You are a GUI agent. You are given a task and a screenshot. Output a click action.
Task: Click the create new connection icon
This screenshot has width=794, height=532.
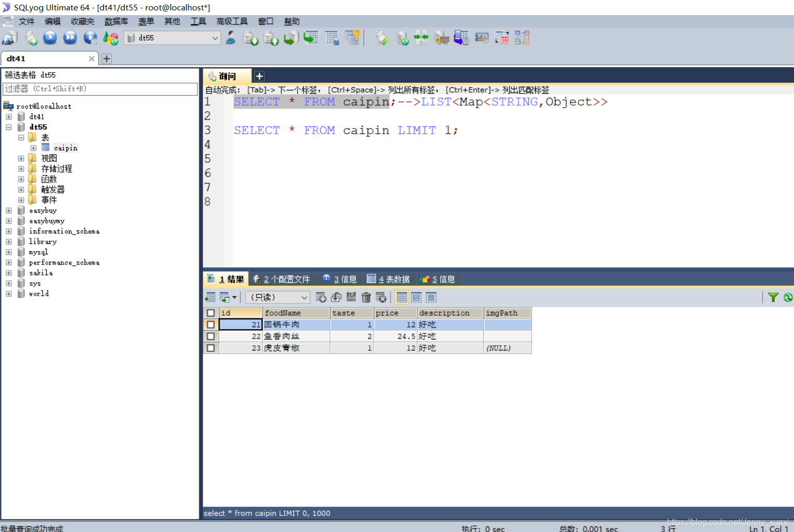click(10, 38)
